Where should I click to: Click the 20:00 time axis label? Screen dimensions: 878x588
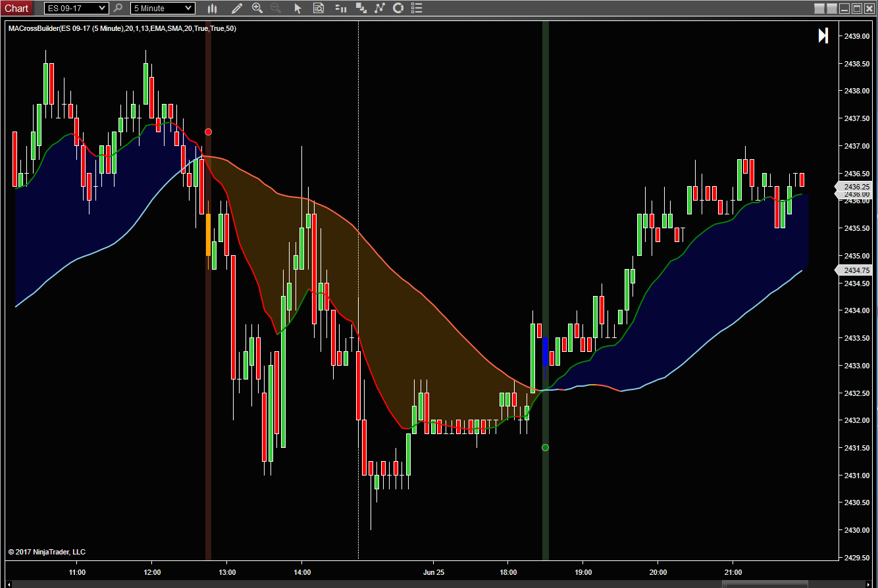[x=658, y=572]
